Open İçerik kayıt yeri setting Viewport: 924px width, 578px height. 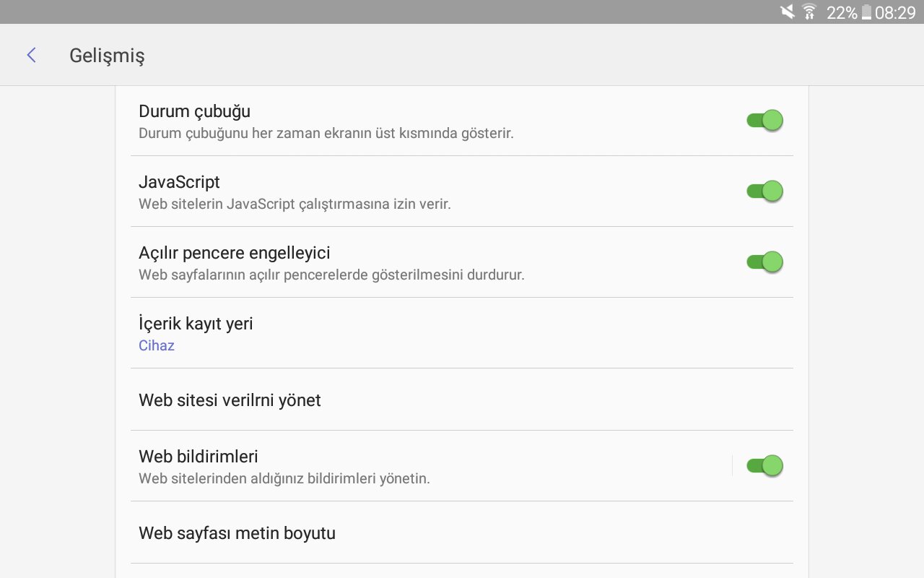[196, 324]
